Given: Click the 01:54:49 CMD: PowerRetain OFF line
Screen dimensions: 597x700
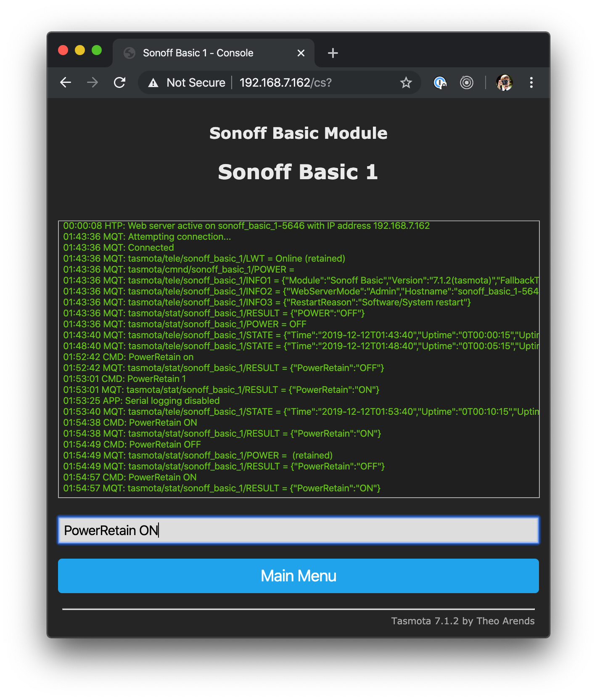Looking at the screenshot, I should [132, 445].
